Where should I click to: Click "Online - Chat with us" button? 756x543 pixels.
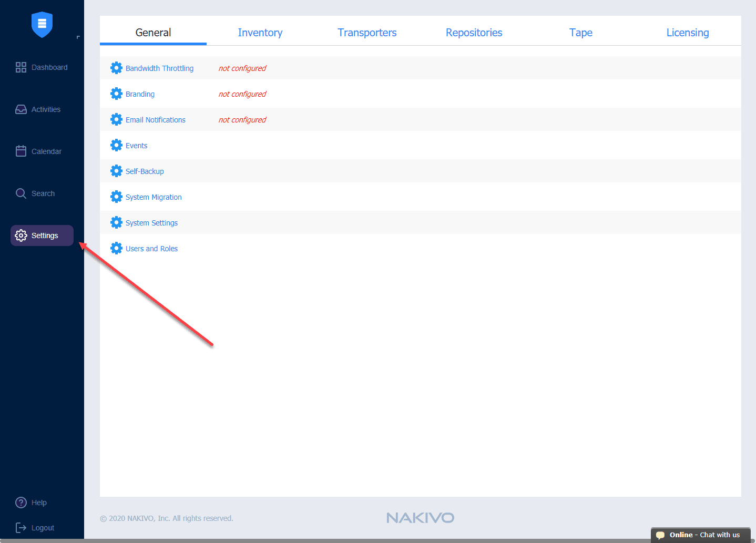(701, 535)
